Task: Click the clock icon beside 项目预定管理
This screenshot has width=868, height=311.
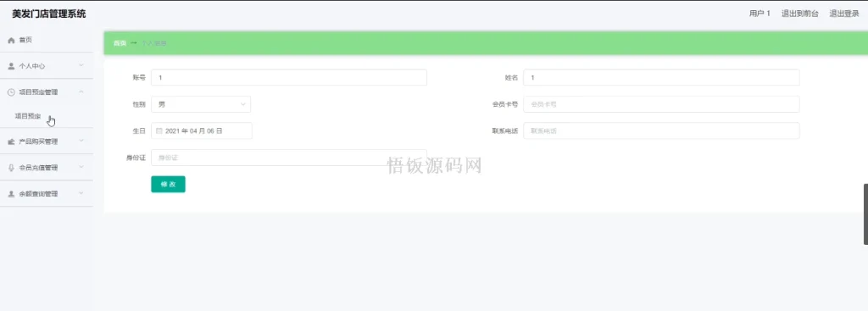Action: pos(11,92)
